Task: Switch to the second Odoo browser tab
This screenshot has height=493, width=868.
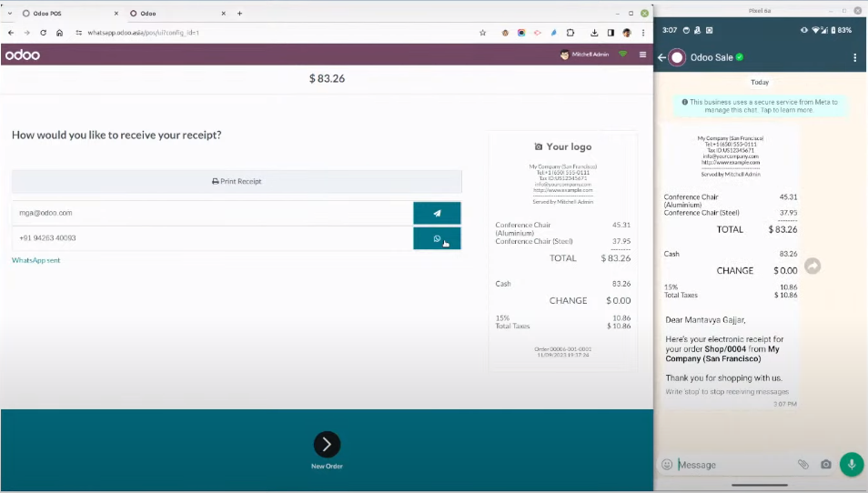Action: pos(177,14)
